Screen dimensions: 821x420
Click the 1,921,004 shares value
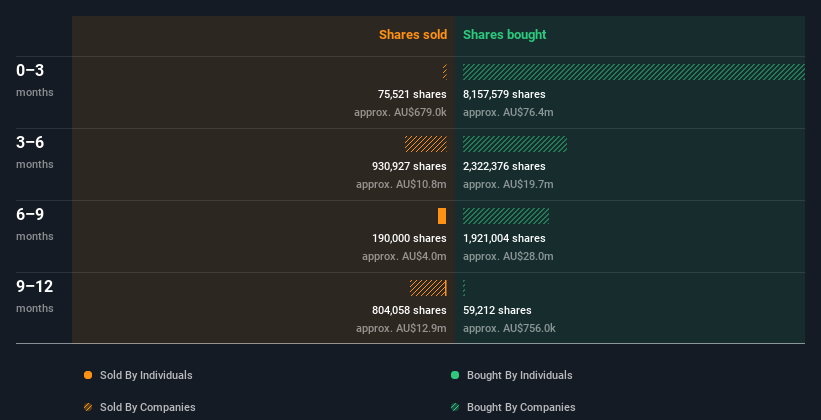point(504,238)
